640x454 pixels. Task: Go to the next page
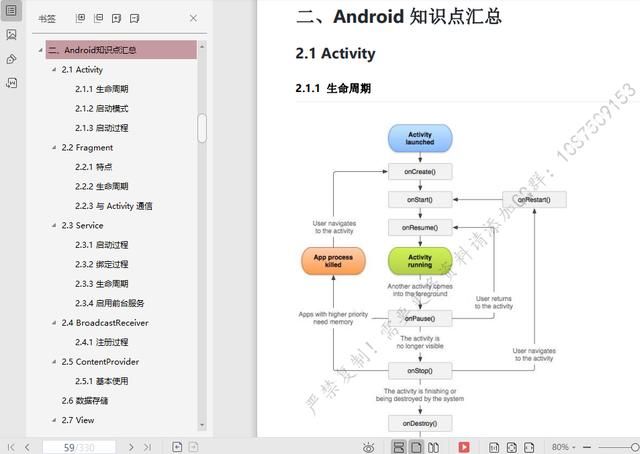pyautogui.click(x=131, y=447)
